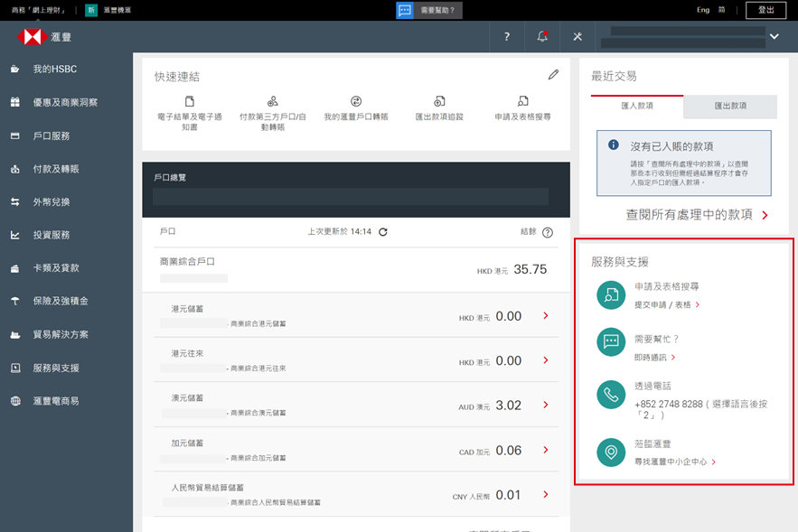Open 外幣兌換 in the sidebar menu
Image resolution: width=798 pixels, height=532 pixels.
[x=51, y=201]
